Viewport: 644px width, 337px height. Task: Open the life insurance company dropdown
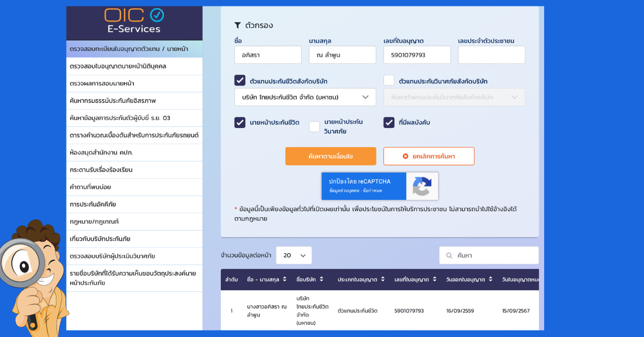click(x=305, y=97)
